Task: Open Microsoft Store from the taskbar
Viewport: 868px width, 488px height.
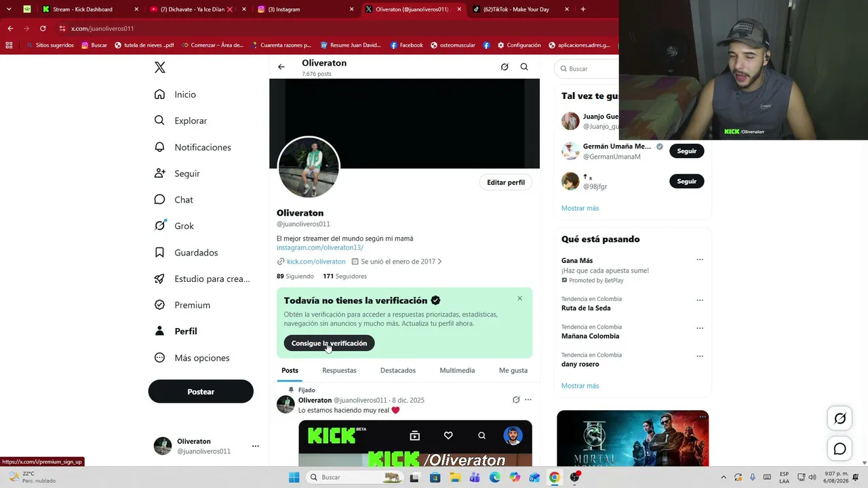Action: (x=435, y=477)
